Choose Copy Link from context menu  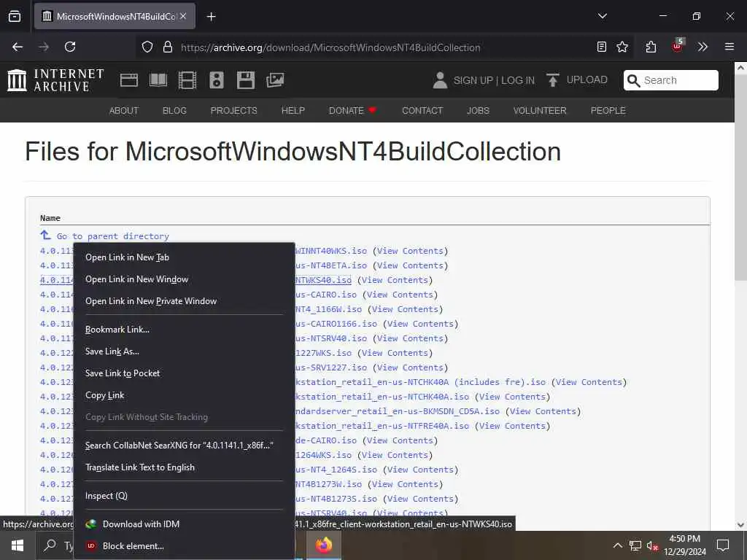coord(184,394)
